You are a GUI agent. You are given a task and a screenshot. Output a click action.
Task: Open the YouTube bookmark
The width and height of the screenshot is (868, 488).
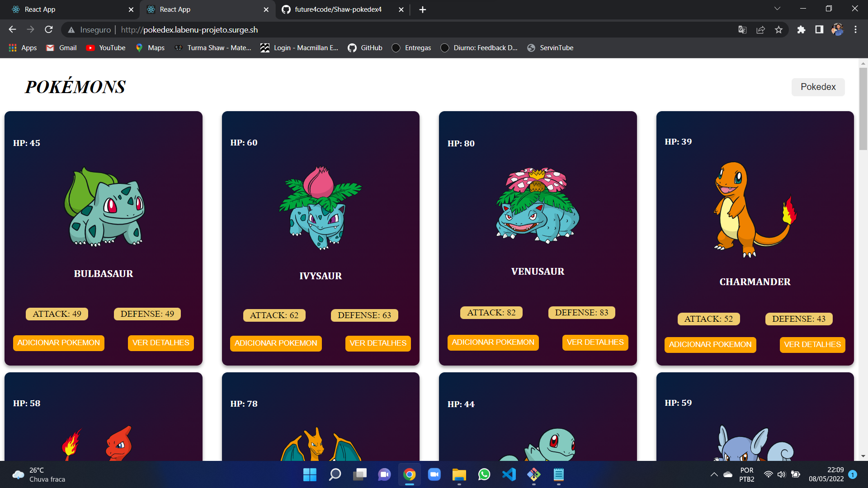pyautogui.click(x=105, y=47)
